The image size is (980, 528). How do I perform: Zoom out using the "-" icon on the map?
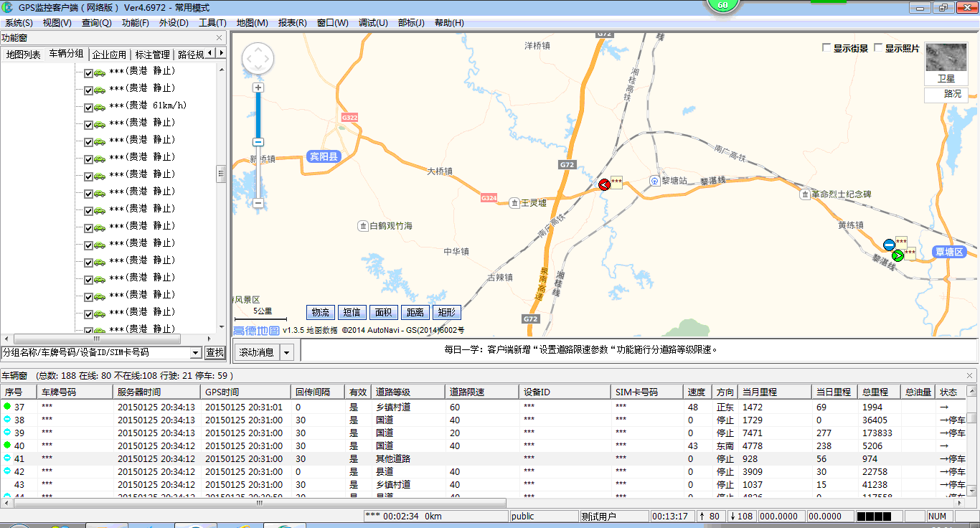[x=258, y=204]
